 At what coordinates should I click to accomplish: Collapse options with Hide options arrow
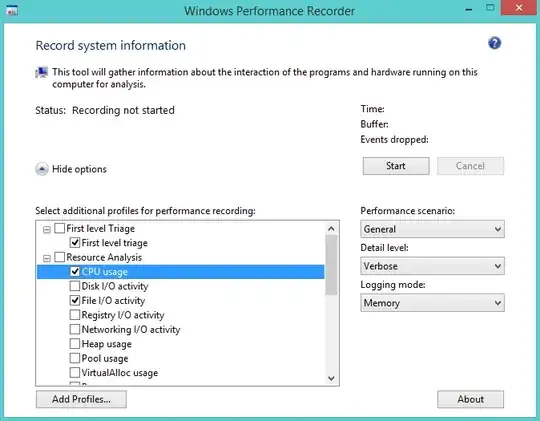click(42, 169)
